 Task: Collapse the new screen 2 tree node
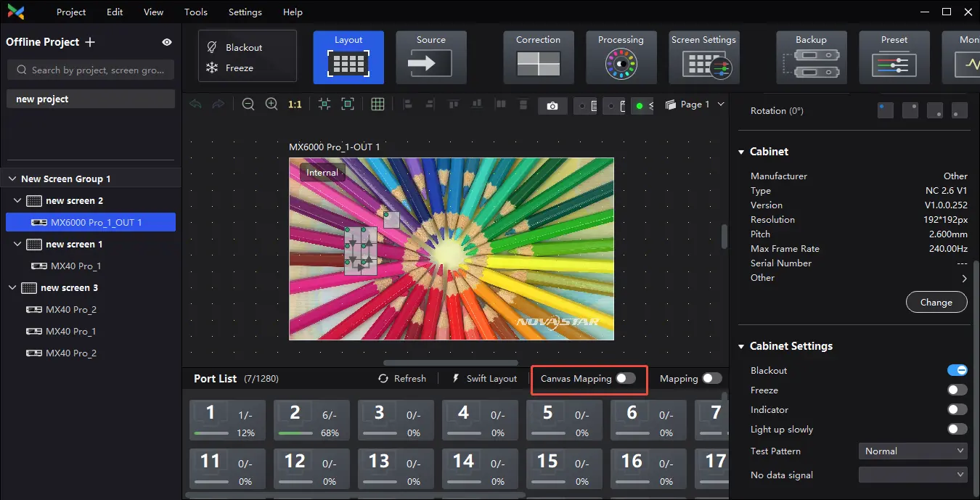point(18,201)
